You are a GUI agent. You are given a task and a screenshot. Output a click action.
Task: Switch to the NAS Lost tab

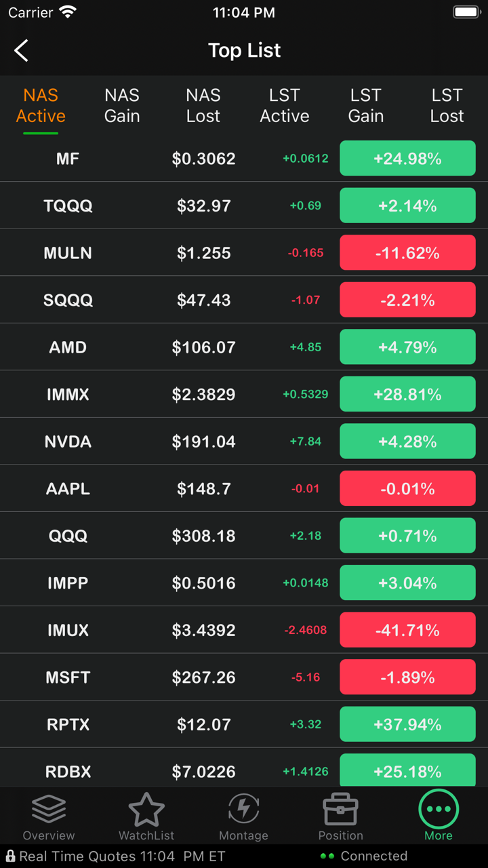pos(203,106)
